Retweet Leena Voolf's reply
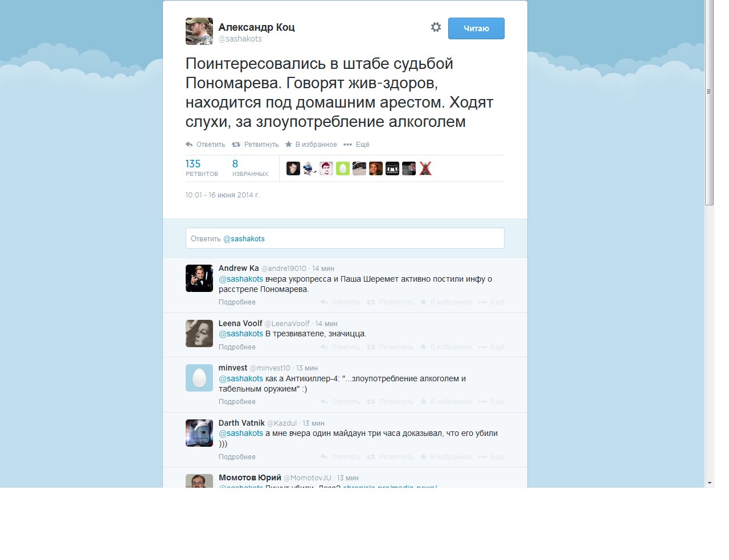This screenshot has width=729, height=560. (x=390, y=347)
